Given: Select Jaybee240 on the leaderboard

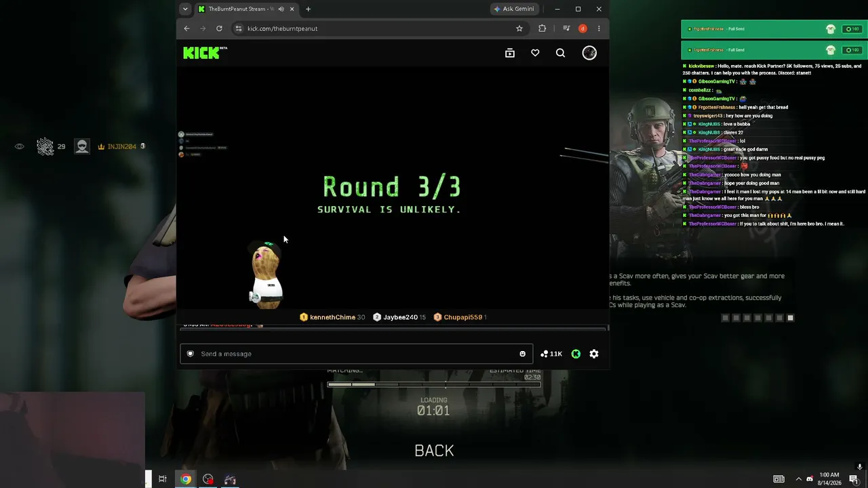Looking at the screenshot, I should click(399, 317).
